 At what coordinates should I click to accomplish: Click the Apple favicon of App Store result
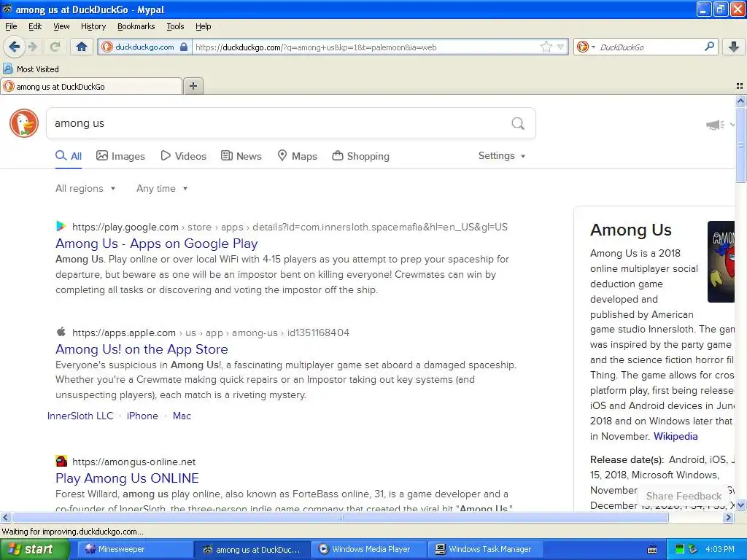61,332
